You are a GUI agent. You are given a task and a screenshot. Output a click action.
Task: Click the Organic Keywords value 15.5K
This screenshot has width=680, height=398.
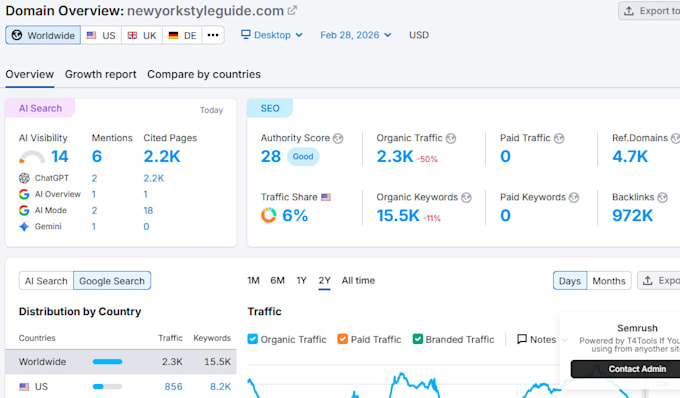398,215
